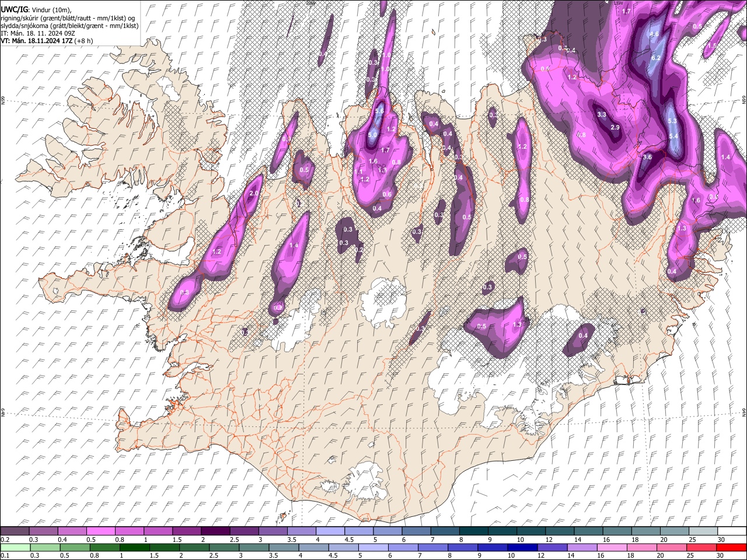The image size is (747, 560).
Task: Pick the slate blue 6–7 snow swatch
Action: pyautogui.click(x=417, y=531)
